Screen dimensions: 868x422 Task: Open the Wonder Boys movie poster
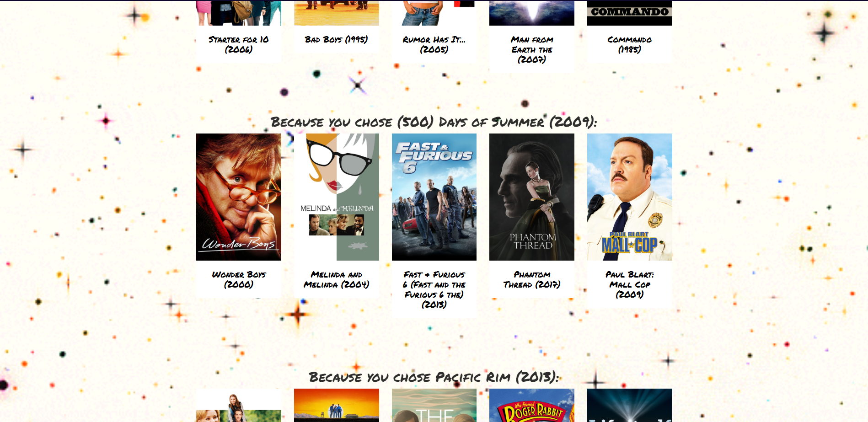coord(238,197)
